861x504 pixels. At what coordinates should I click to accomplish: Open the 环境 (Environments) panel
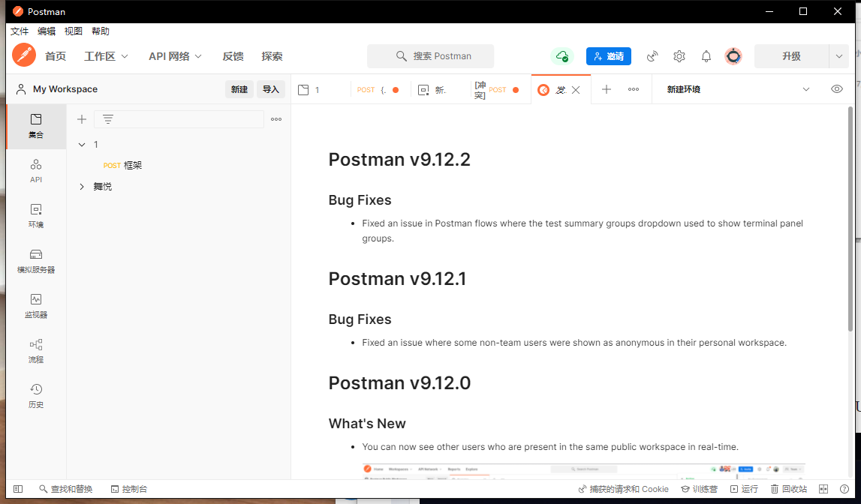35,217
